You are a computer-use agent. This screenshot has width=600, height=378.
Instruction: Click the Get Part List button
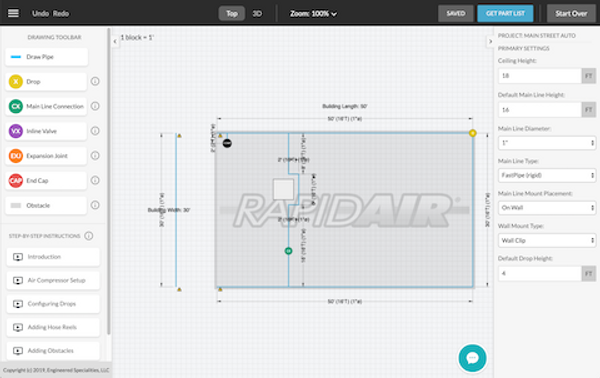505,13
